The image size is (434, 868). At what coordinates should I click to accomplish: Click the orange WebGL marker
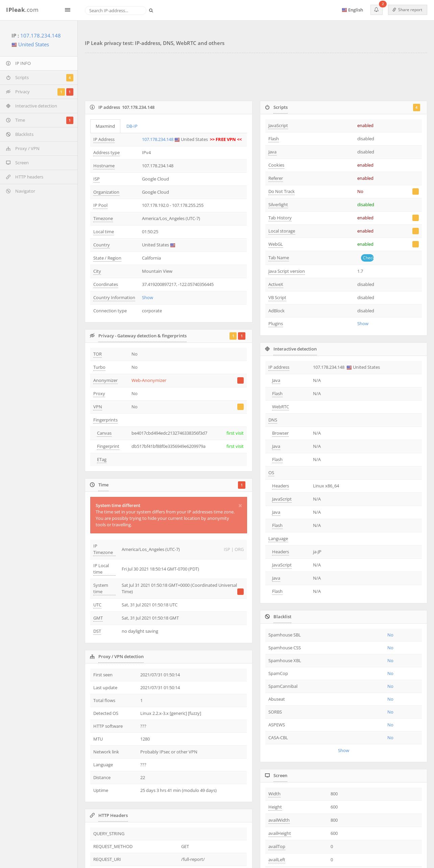(x=415, y=244)
